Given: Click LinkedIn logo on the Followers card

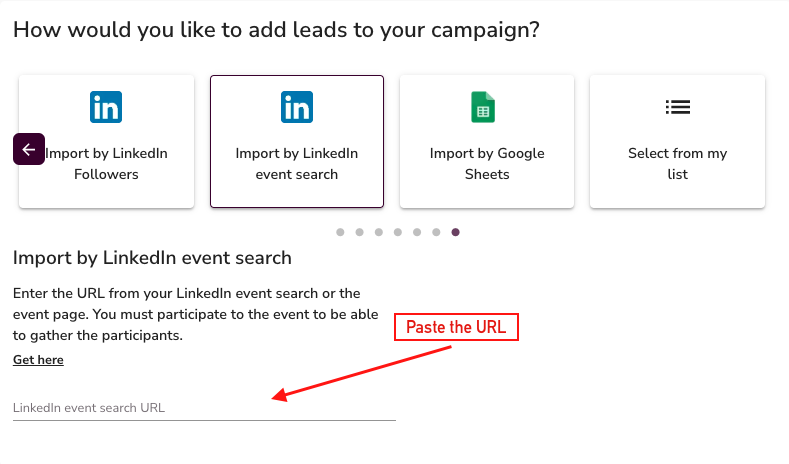Looking at the screenshot, I should [106, 107].
